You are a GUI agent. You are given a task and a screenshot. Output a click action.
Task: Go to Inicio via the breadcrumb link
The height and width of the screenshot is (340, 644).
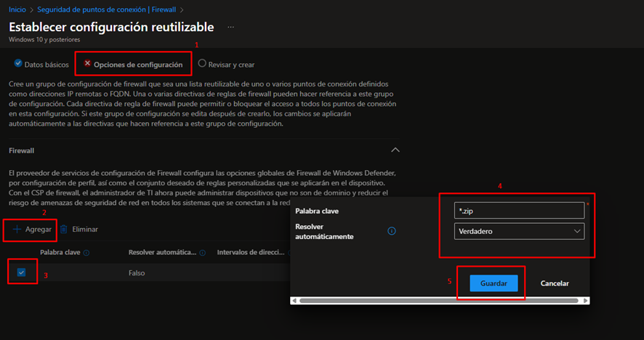tap(17, 9)
